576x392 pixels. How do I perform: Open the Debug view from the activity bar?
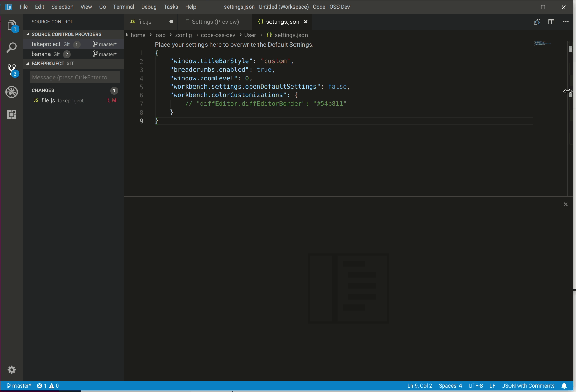coord(11,92)
